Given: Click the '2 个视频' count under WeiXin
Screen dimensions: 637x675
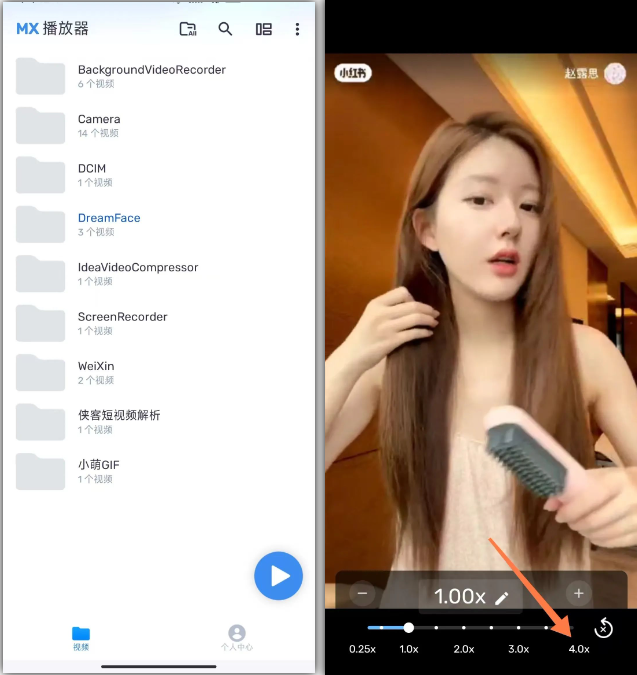Looking at the screenshot, I should (x=96, y=381).
